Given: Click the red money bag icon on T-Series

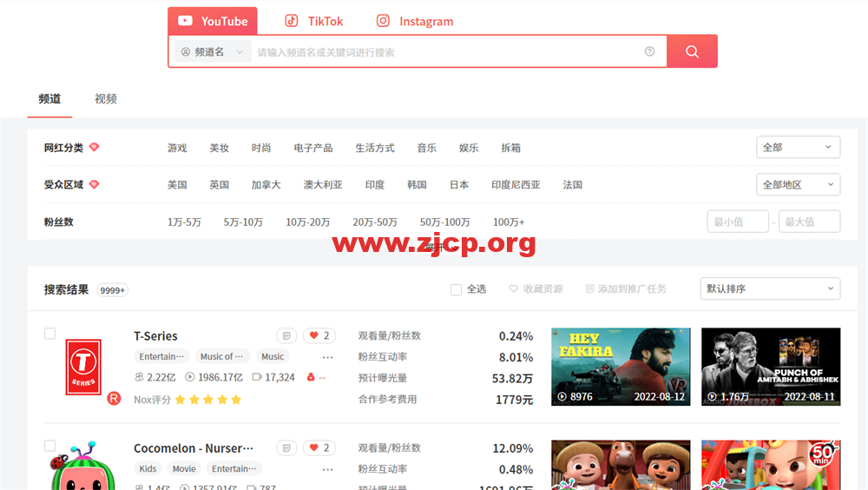Looking at the screenshot, I should tap(311, 377).
